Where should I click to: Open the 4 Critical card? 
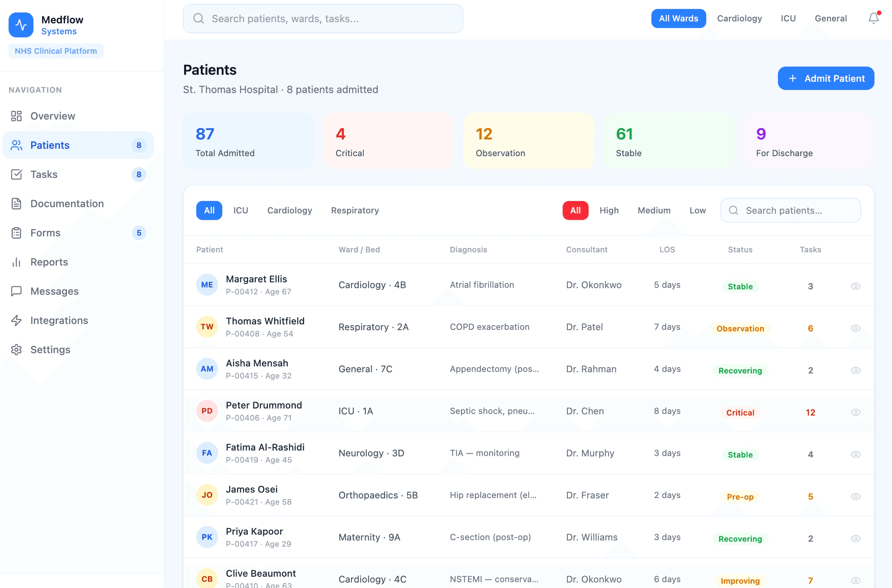(389, 141)
